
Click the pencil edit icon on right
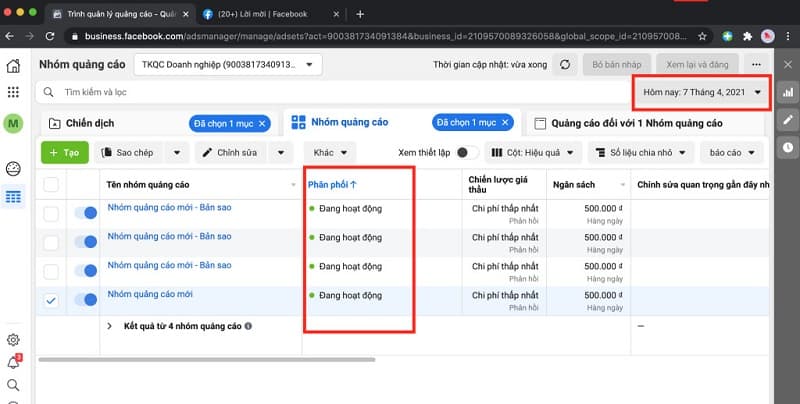tap(788, 119)
